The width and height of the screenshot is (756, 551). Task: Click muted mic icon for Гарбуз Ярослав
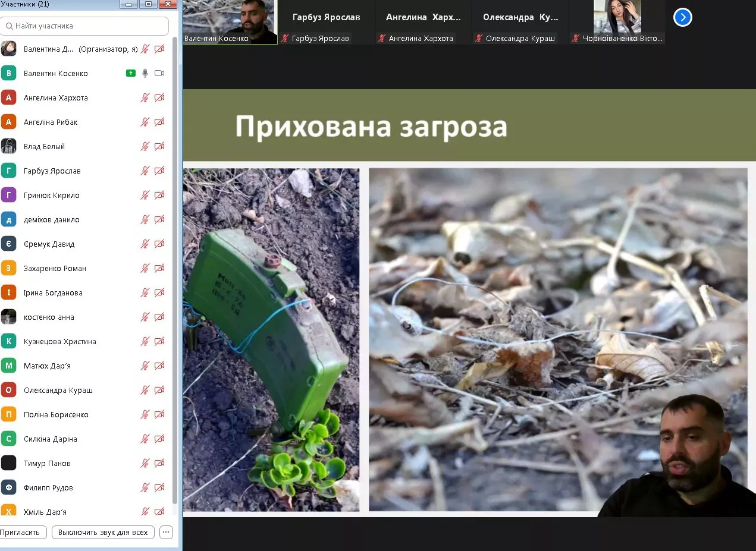pyautogui.click(x=145, y=171)
